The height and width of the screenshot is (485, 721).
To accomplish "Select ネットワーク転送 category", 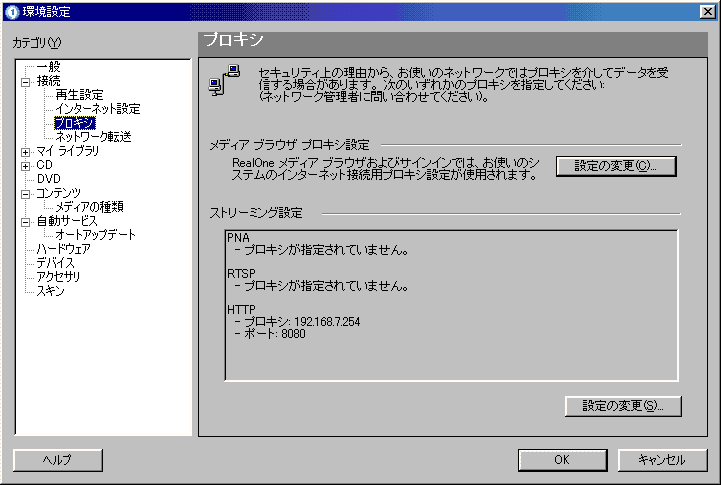I will click(93, 137).
